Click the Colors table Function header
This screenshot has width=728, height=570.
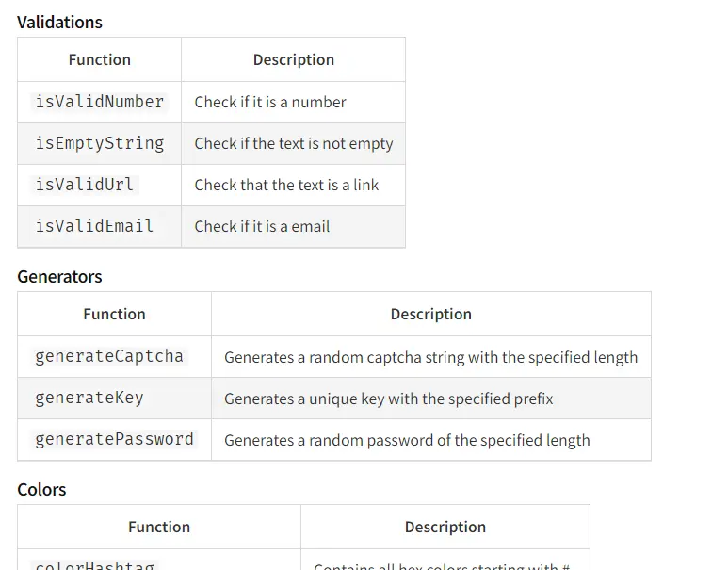point(159,527)
